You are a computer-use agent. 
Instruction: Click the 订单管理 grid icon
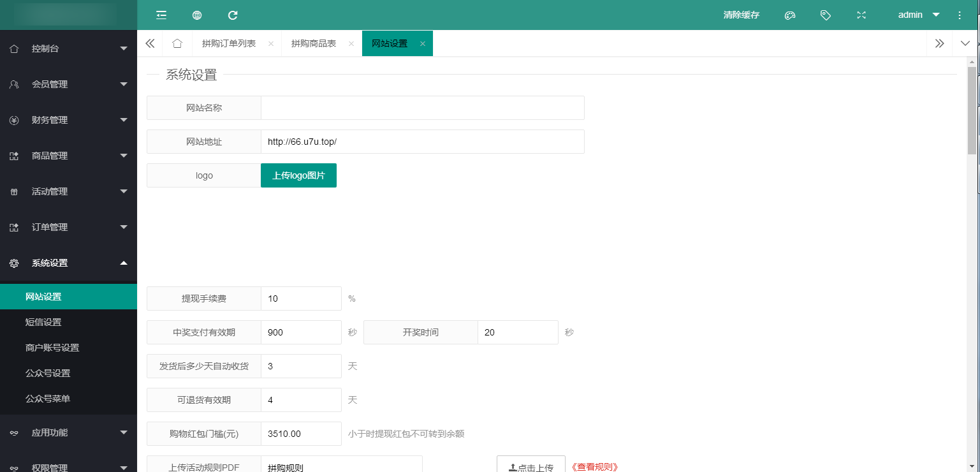pyautogui.click(x=14, y=227)
